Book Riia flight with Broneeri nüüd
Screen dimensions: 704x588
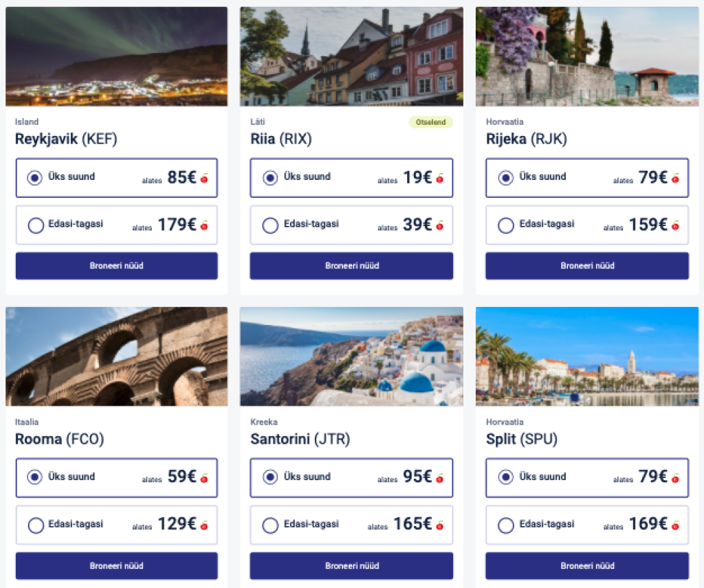tap(351, 266)
